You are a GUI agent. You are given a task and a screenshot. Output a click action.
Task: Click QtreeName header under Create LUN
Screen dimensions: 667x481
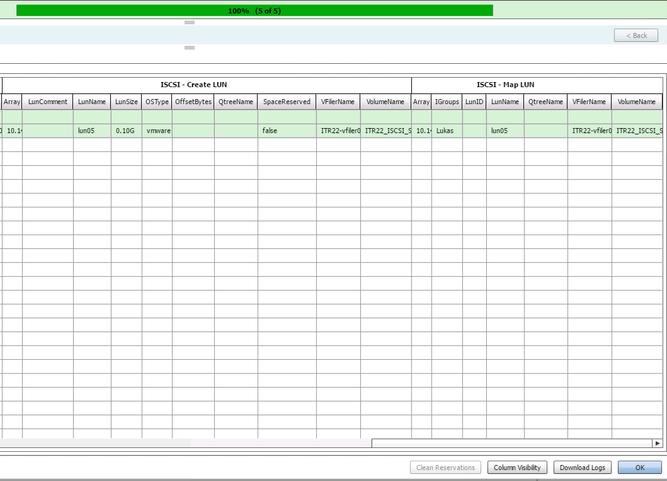point(236,102)
